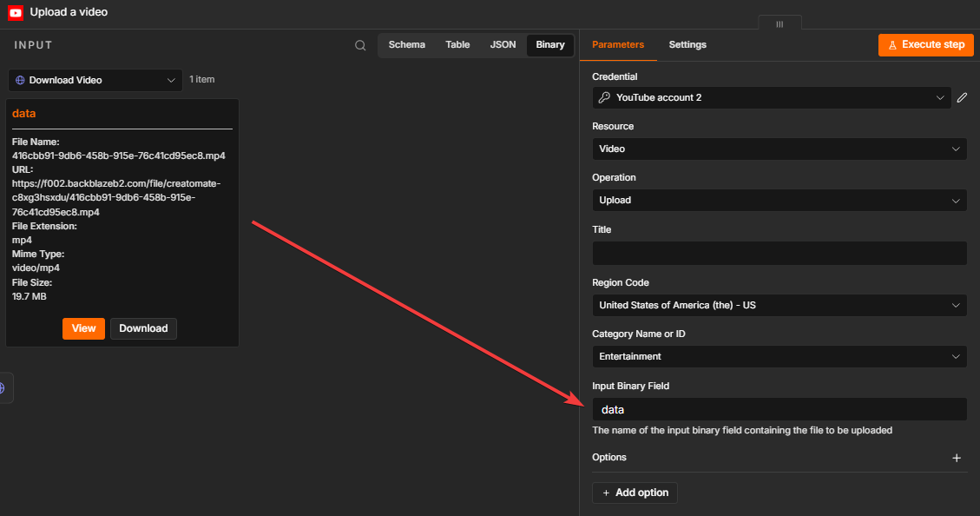980x516 pixels.
Task: Click the '19.7 MB' file size value
Action: (x=30, y=296)
